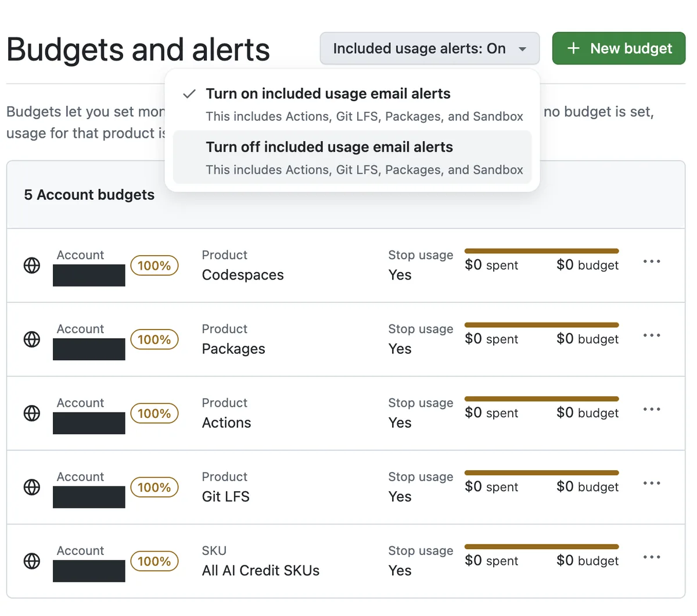Click spending progress bar for Codespaces
This screenshot has height=616, width=697.
tap(542, 251)
